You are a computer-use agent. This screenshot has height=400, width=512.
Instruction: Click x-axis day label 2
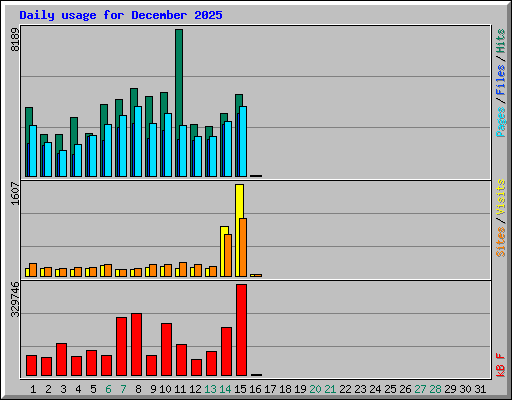(x=48, y=389)
